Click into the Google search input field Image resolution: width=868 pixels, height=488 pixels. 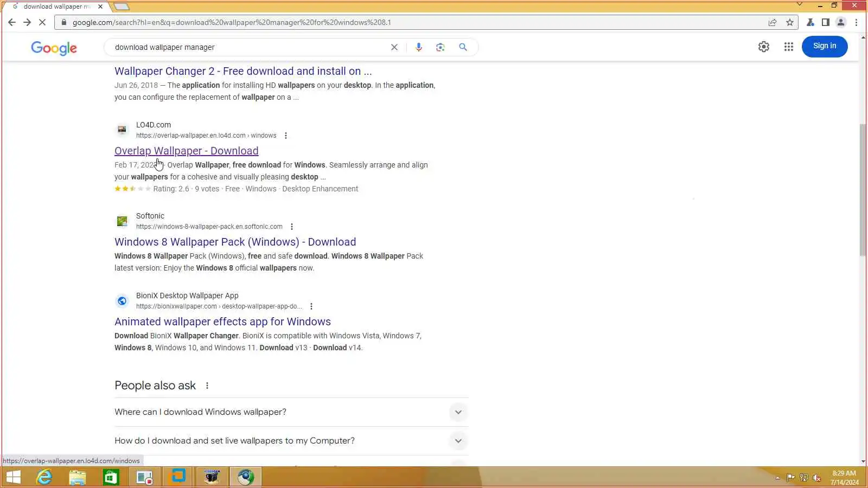click(x=250, y=47)
